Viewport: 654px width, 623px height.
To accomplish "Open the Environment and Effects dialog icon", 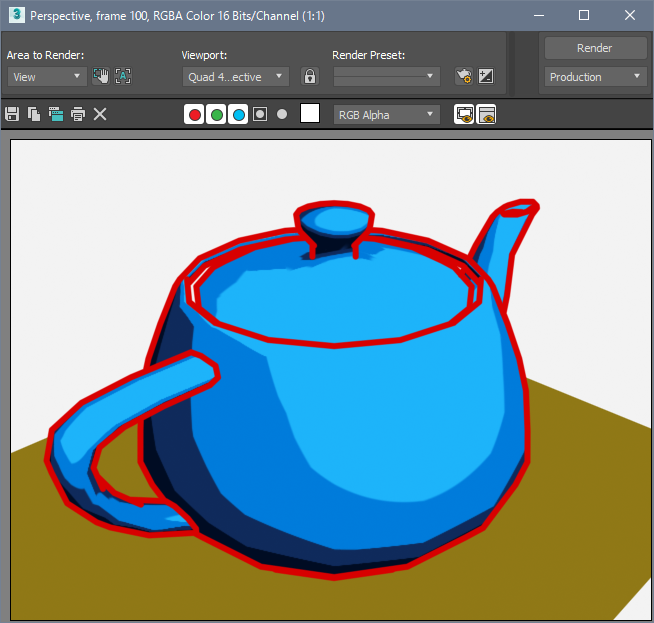I will (486, 76).
